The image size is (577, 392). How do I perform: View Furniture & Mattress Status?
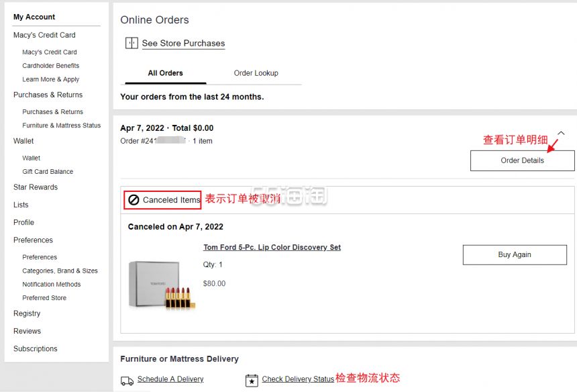62,126
